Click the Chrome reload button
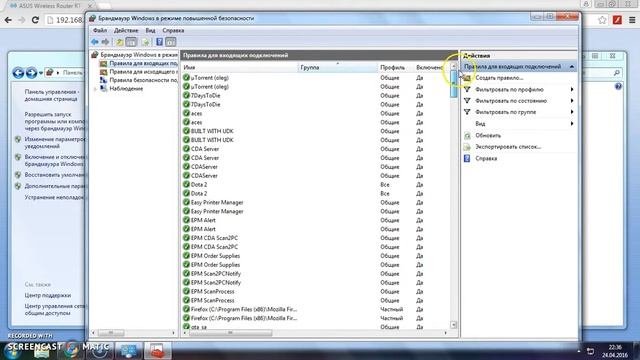 [35, 20]
